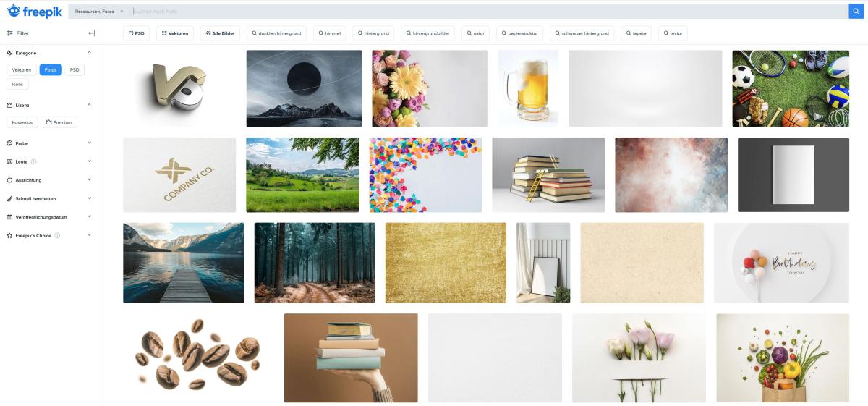Toggle the Kostenlos license filter
The image size is (868, 406).
(22, 122)
